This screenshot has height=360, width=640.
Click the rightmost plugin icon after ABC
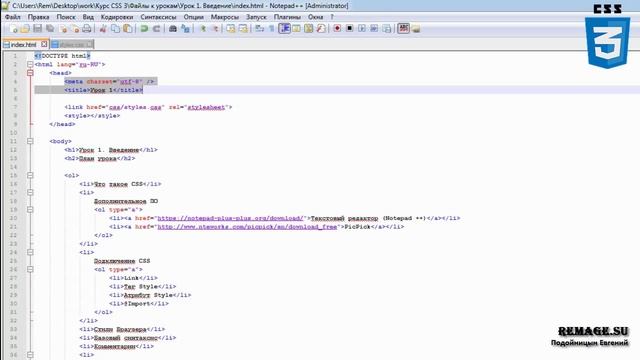click(416, 29)
